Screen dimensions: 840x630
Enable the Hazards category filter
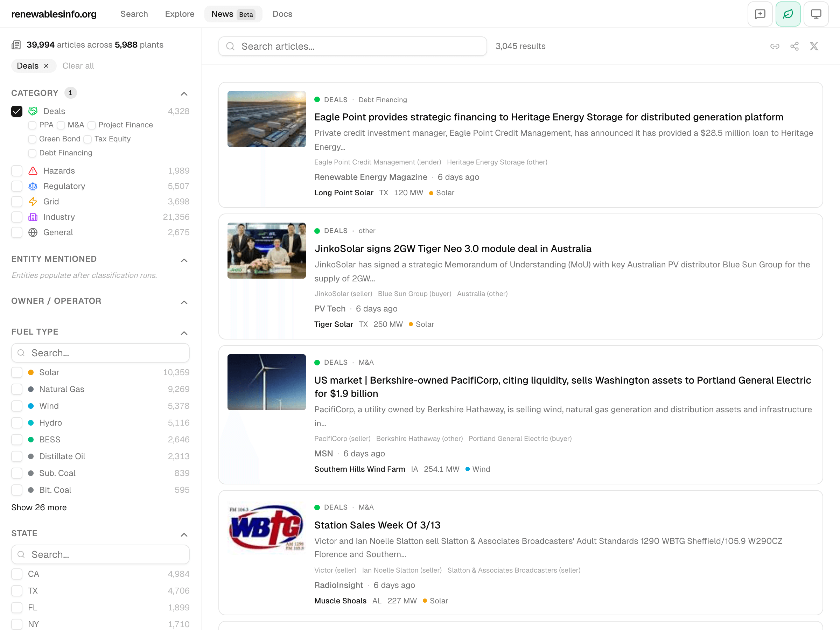click(17, 170)
